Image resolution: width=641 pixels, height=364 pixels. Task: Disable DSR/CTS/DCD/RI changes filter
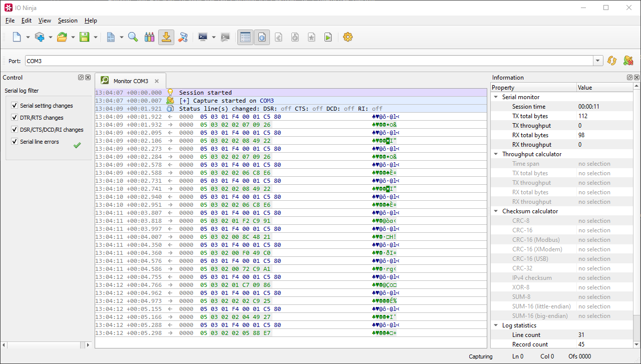click(x=15, y=130)
